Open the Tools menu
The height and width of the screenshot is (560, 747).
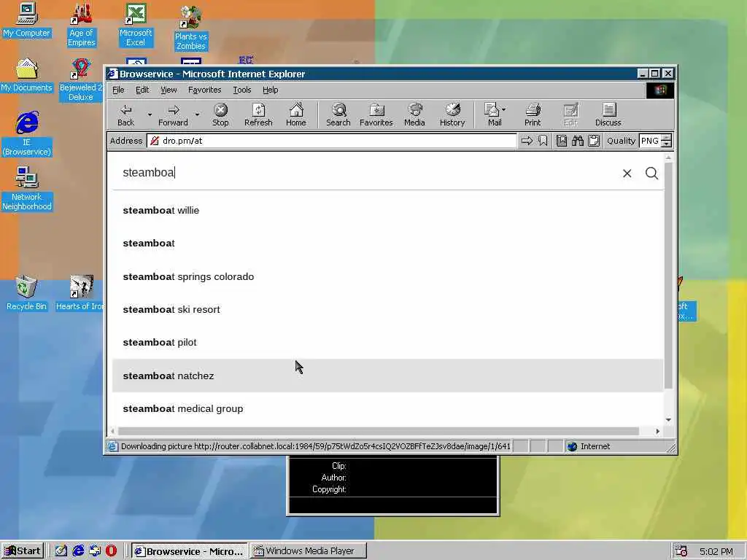pyautogui.click(x=241, y=90)
